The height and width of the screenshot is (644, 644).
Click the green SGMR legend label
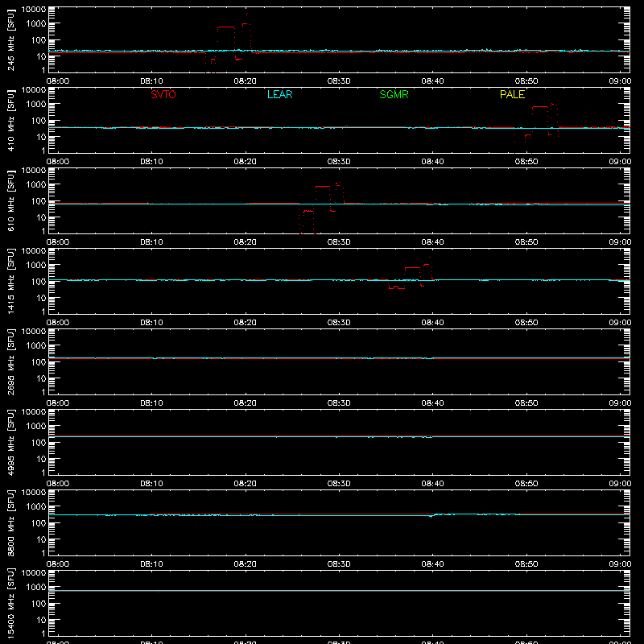pos(394,94)
